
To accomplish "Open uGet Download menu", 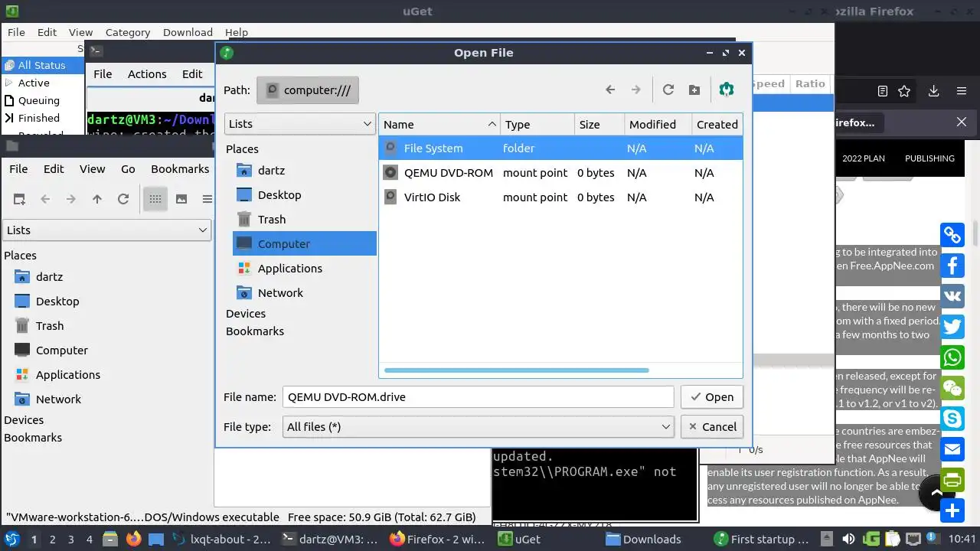I will (188, 32).
